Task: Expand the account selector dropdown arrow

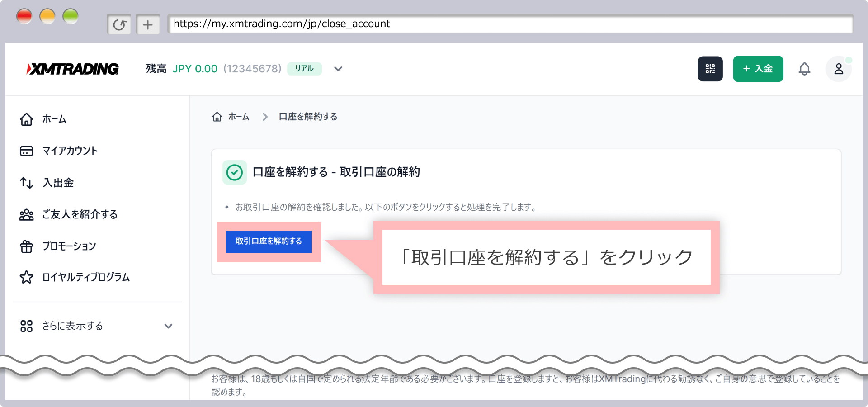Action: coord(338,69)
